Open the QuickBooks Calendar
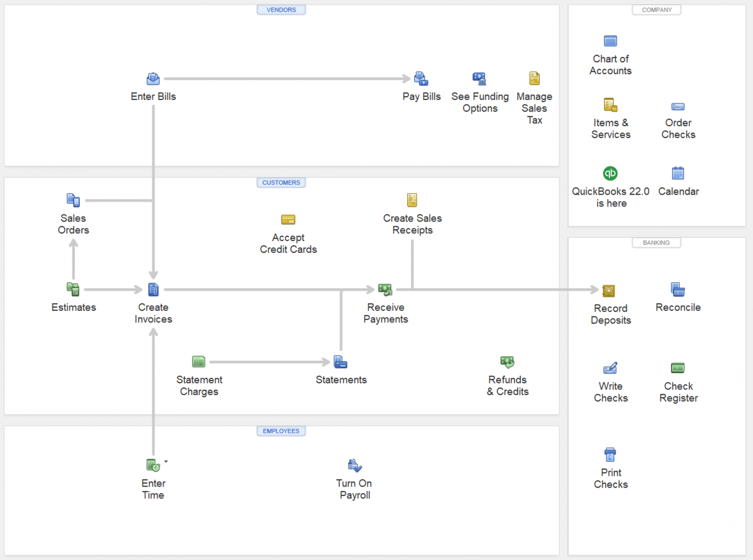This screenshot has height=560, width=753. click(678, 173)
